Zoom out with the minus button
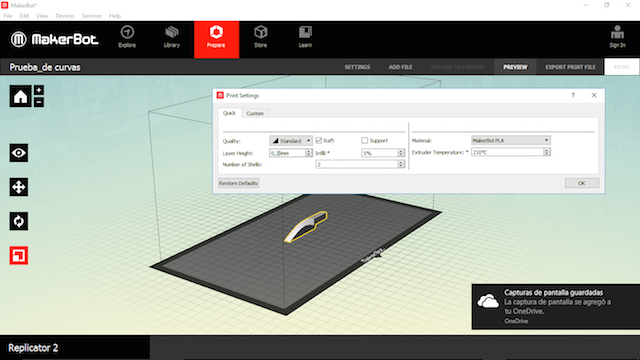 pos(39,102)
